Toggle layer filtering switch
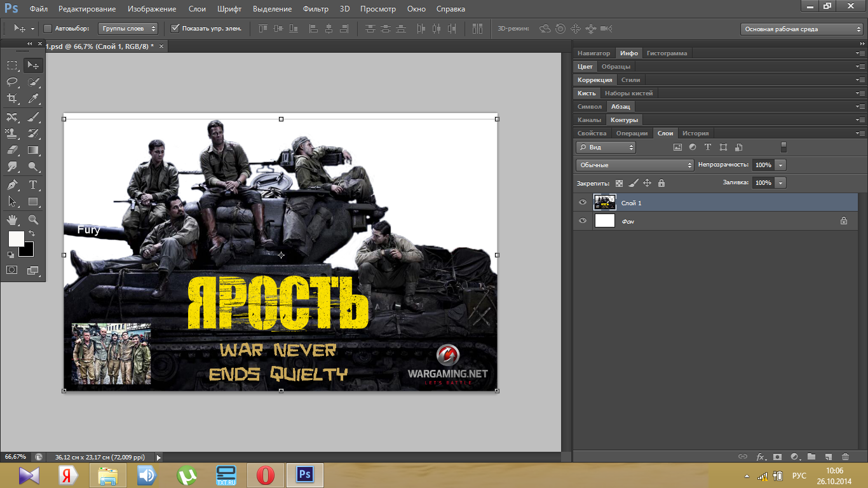868x488 pixels. click(x=783, y=147)
